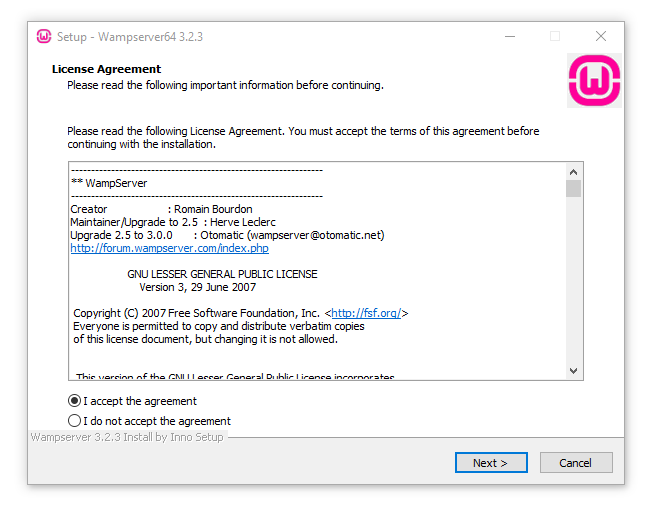Click "Wampserver 3.2.3 Install by Inno Setup" label
Image resolution: width=657 pixels, height=510 pixels.
[127, 437]
